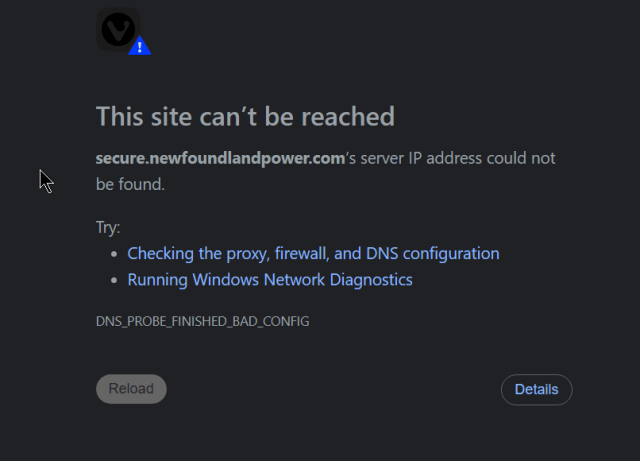Click 'DNS configuration' in the first suggestion
The width and height of the screenshot is (640, 461).
(433, 254)
